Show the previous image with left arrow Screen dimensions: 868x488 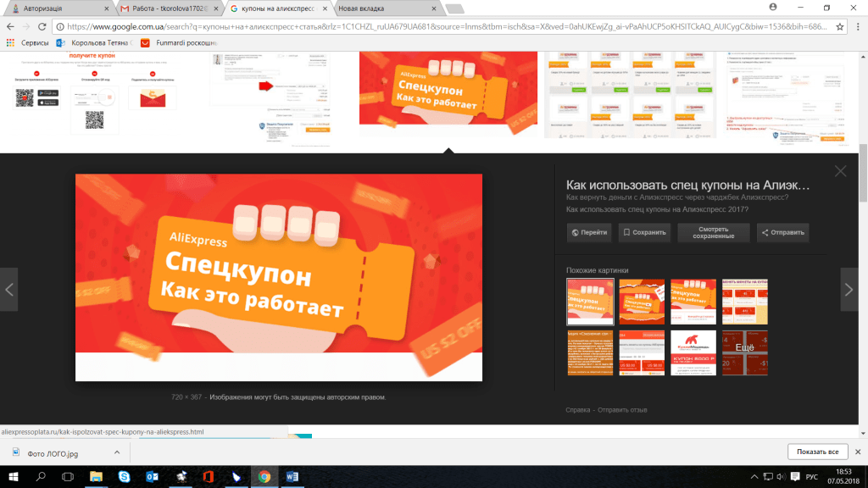[x=8, y=290]
